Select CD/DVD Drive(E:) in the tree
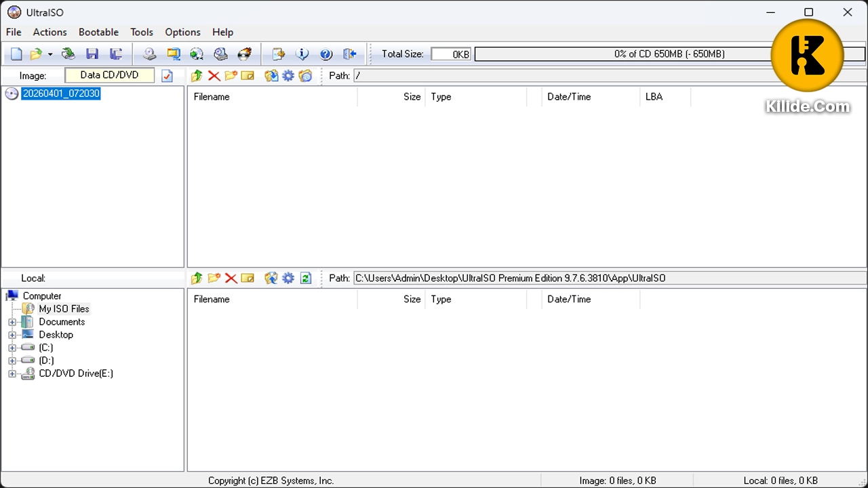Screen dimensions: 868x488 pyautogui.click(x=76, y=373)
